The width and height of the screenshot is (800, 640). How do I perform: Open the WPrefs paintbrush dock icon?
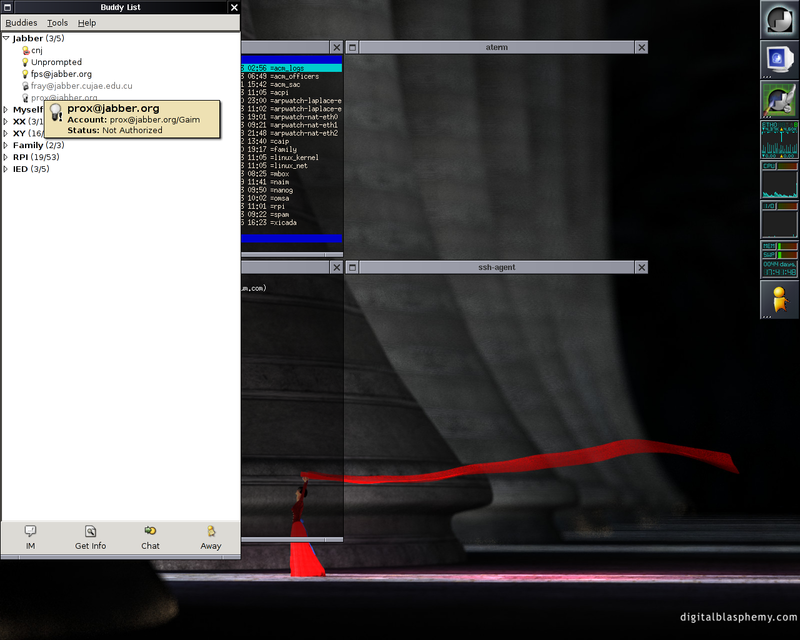[780, 99]
